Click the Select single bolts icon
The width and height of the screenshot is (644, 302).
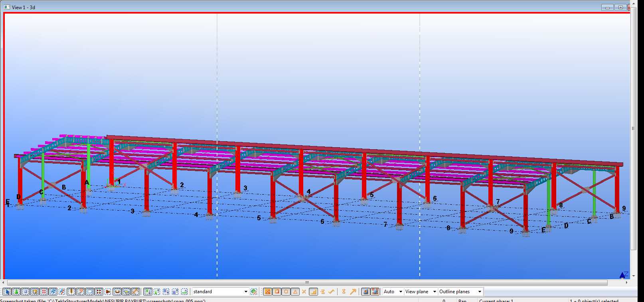pos(108,292)
